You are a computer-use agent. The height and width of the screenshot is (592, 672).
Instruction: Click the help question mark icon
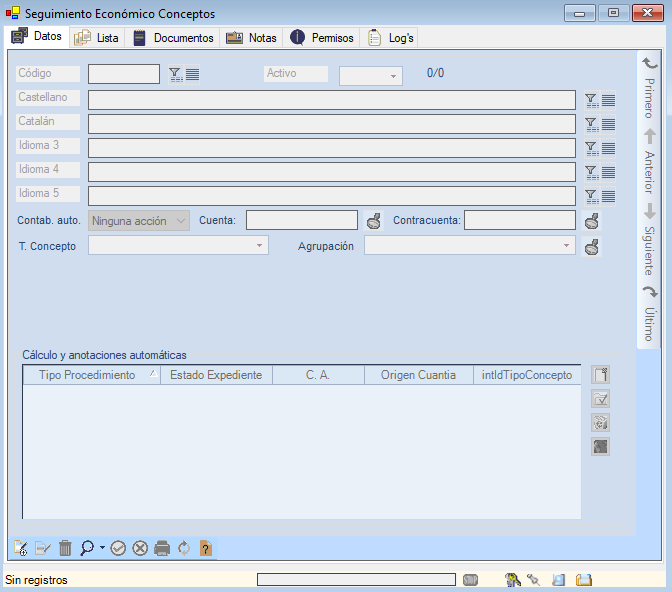tap(205, 548)
